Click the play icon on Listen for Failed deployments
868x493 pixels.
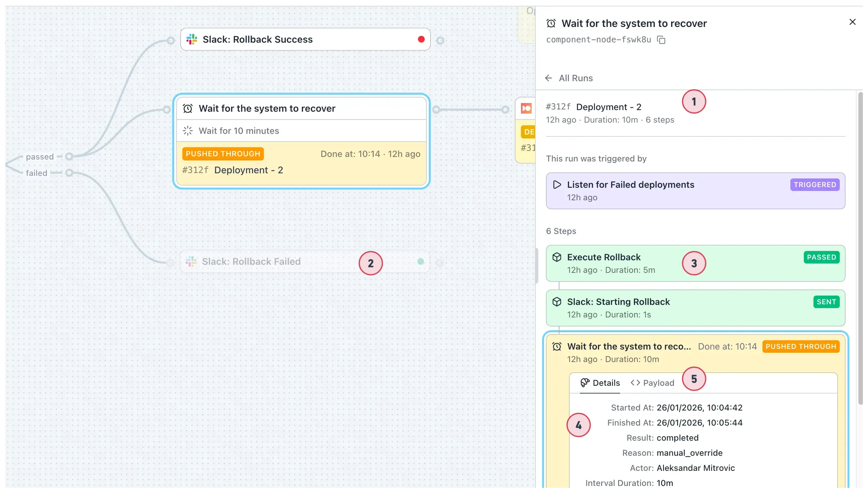click(x=557, y=185)
